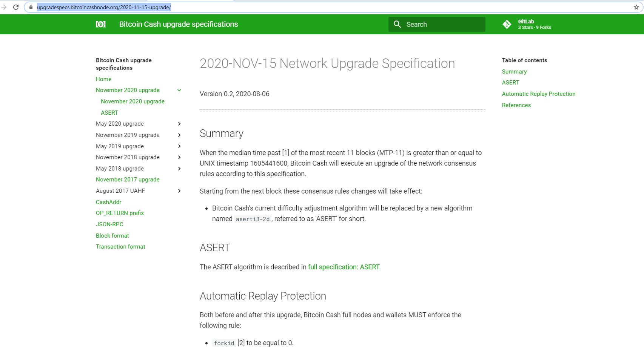This screenshot has width=644, height=361.
Task: Expand the August 2017 UAHF section
Action: pyautogui.click(x=179, y=191)
